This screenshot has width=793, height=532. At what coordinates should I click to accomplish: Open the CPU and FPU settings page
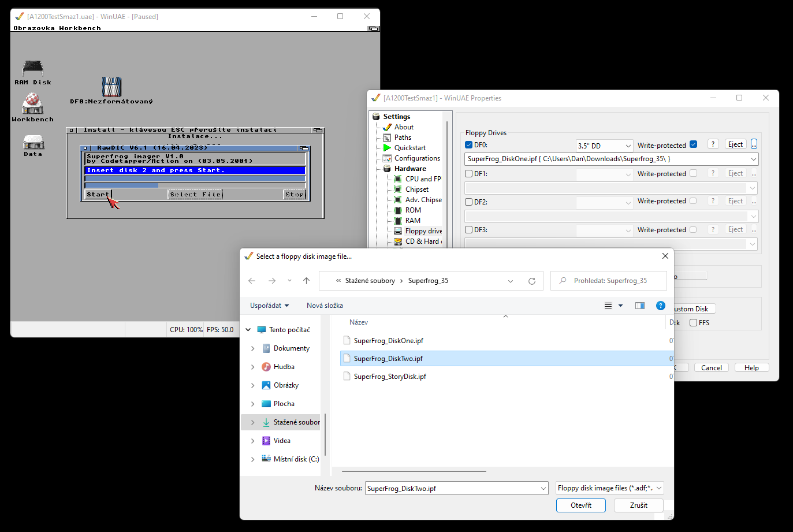(x=423, y=179)
